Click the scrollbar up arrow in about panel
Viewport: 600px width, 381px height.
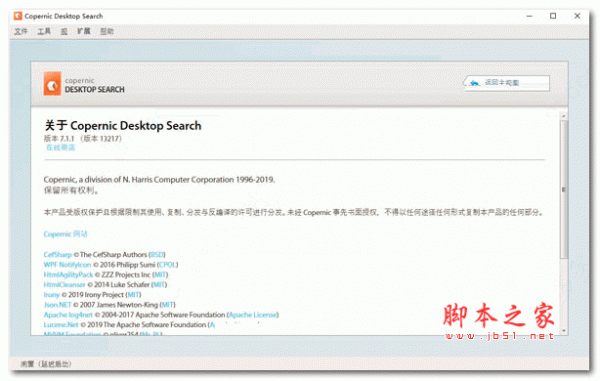click(564, 116)
